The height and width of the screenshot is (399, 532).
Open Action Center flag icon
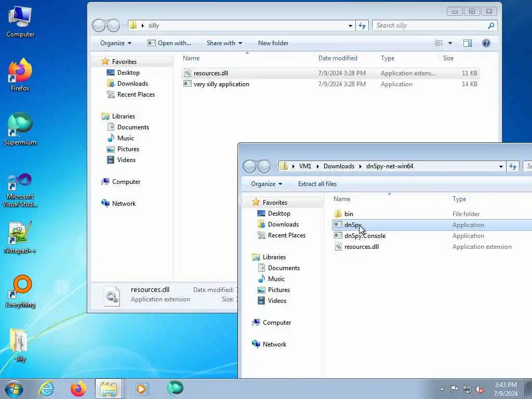[454, 389]
